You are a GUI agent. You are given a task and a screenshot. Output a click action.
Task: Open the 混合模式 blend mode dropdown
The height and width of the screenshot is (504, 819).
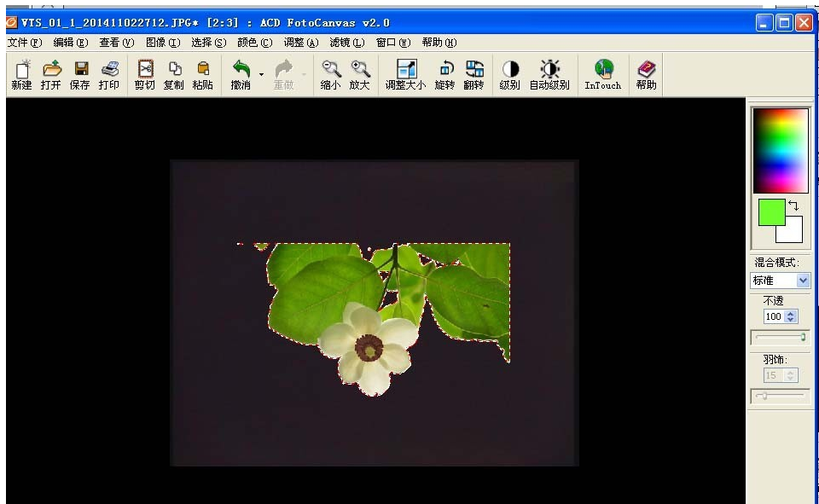(x=803, y=281)
